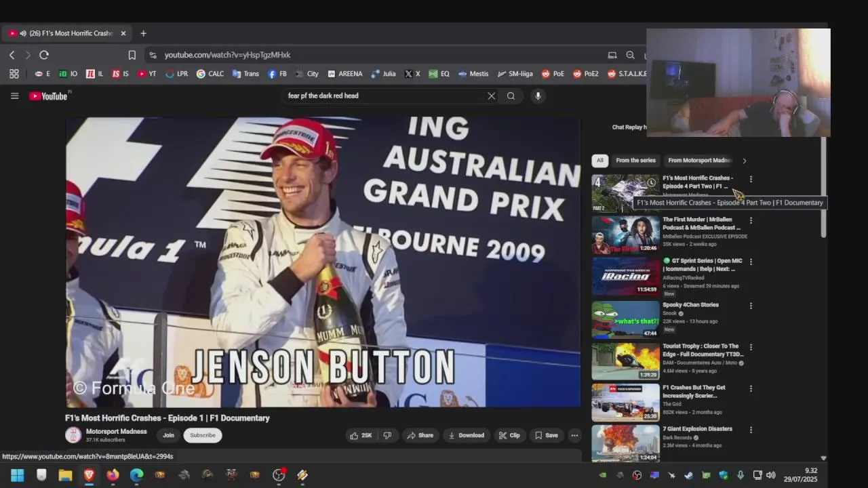Clear the YouTube search text

[492, 96]
